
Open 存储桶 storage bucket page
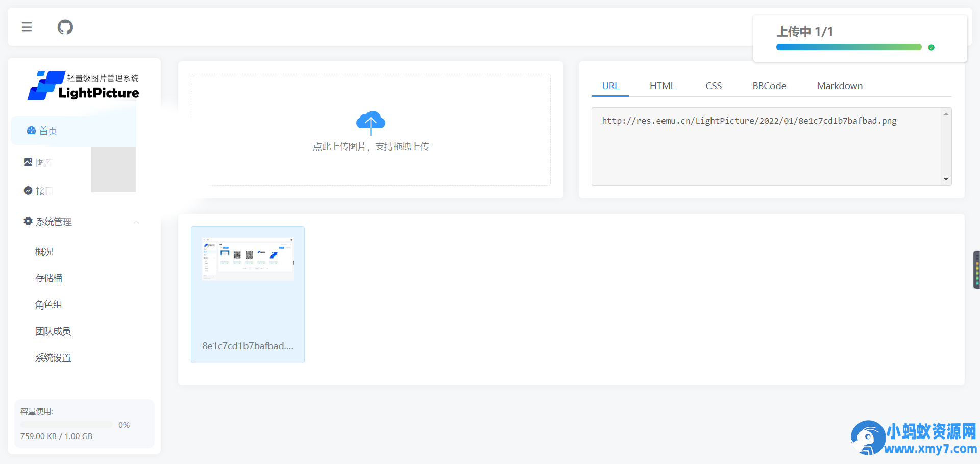point(48,278)
